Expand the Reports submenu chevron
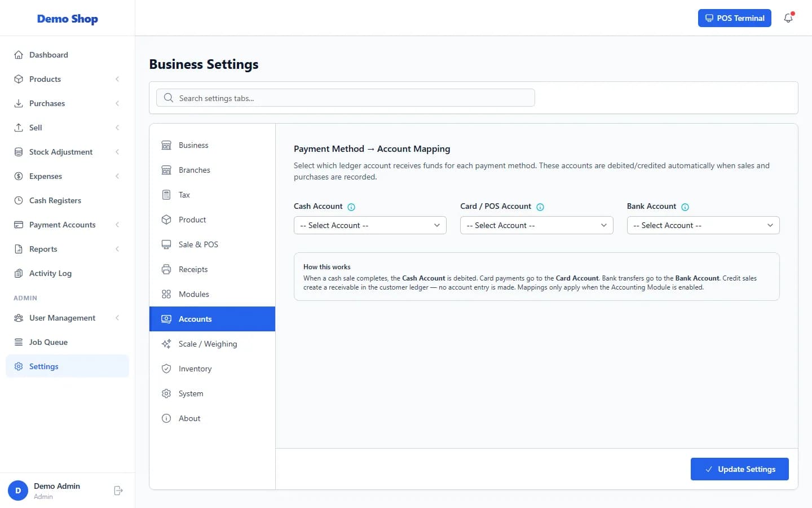 click(x=117, y=249)
